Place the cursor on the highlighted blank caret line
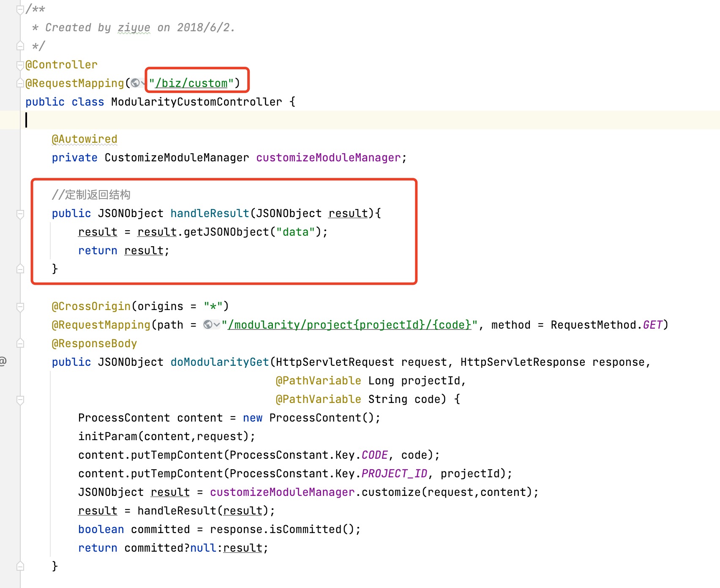Screen dimensions: 720x588 coord(360,120)
